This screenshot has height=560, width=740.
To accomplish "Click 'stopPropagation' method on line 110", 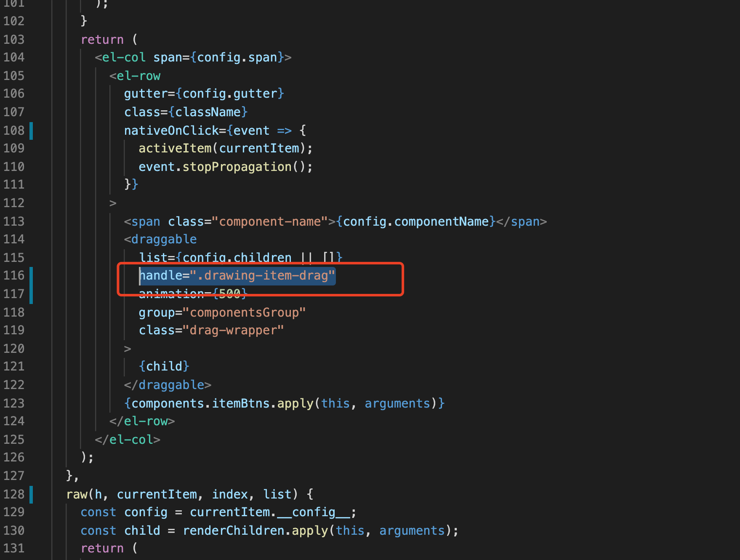I will click(x=237, y=167).
